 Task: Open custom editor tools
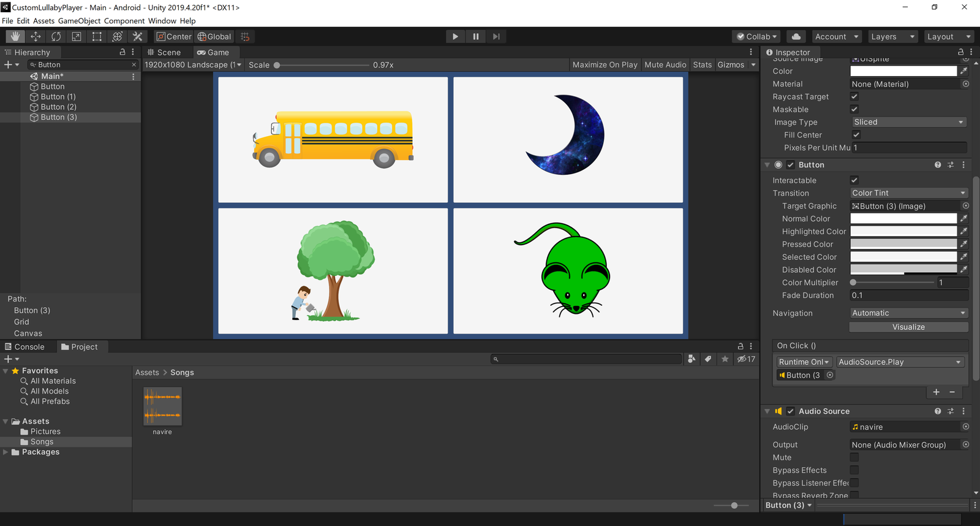point(138,37)
